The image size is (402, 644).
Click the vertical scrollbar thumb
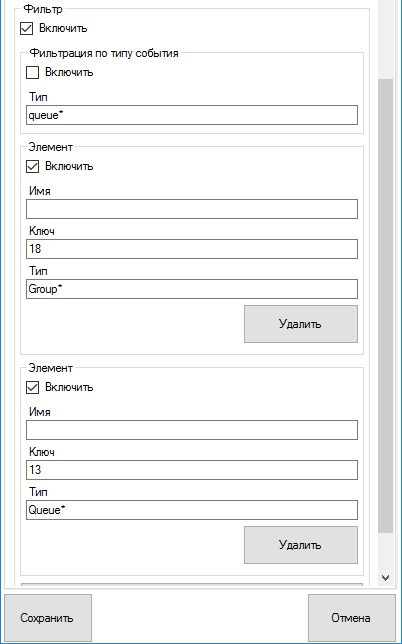coord(385,306)
